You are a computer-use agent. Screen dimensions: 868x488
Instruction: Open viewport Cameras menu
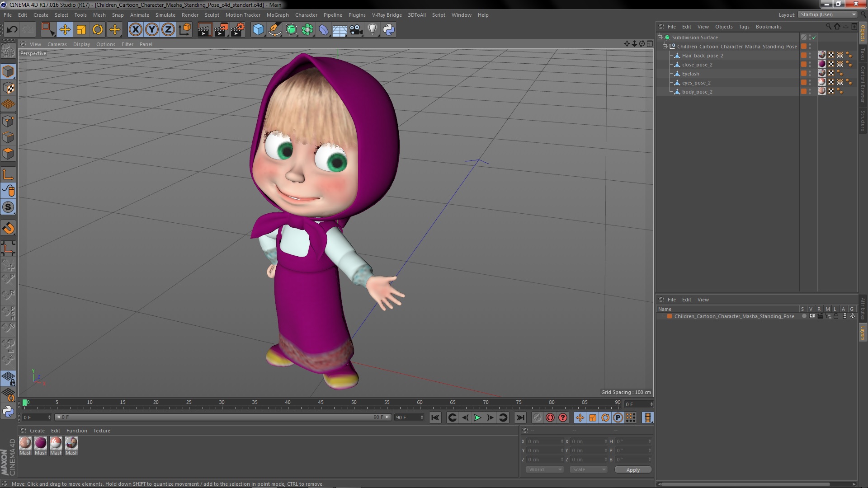click(x=57, y=44)
